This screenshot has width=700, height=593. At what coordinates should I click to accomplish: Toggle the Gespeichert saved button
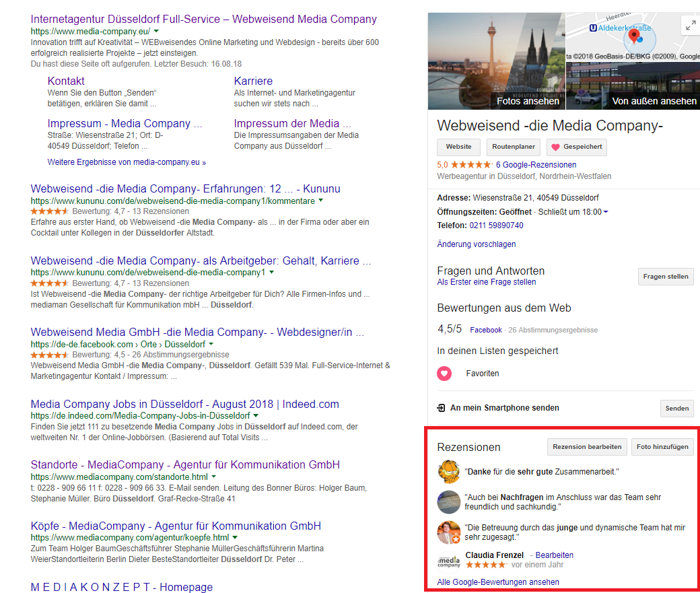point(576,147)
